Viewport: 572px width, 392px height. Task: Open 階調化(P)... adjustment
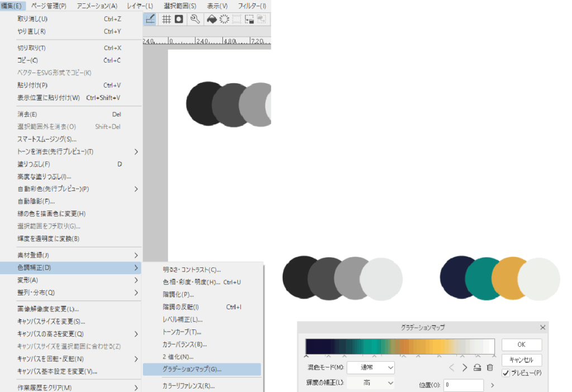(x=202, y=295)
